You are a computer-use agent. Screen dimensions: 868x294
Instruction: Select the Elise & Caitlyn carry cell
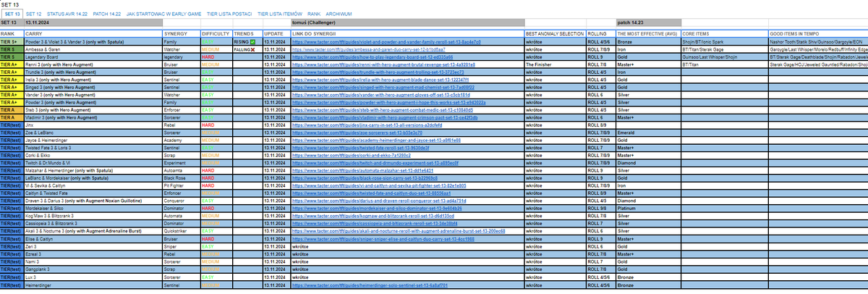[93, 240]
